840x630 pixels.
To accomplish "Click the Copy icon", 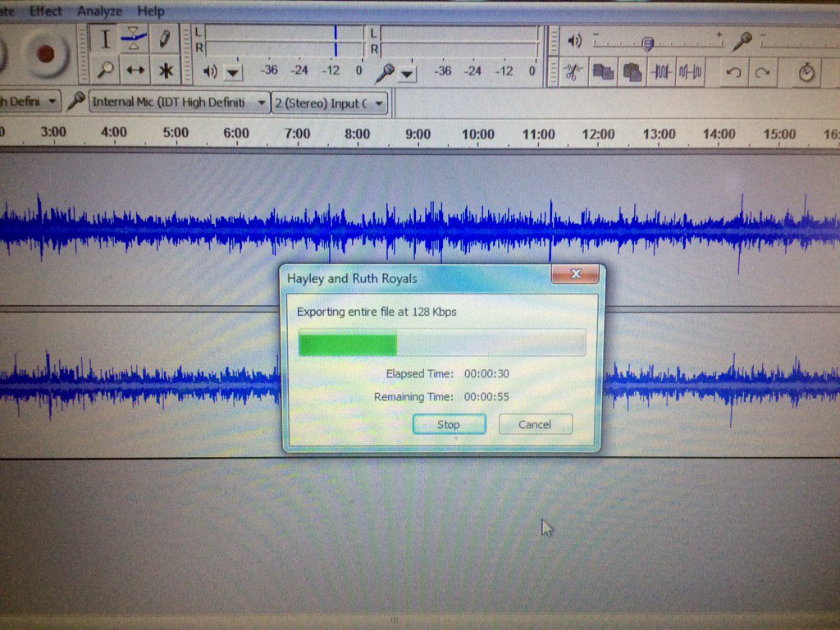I will 603,72.
